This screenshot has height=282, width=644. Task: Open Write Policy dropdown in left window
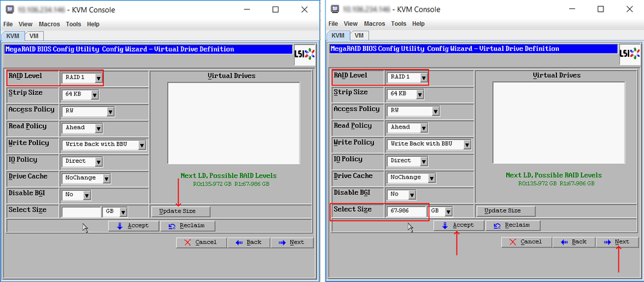(x=104, y=145)
